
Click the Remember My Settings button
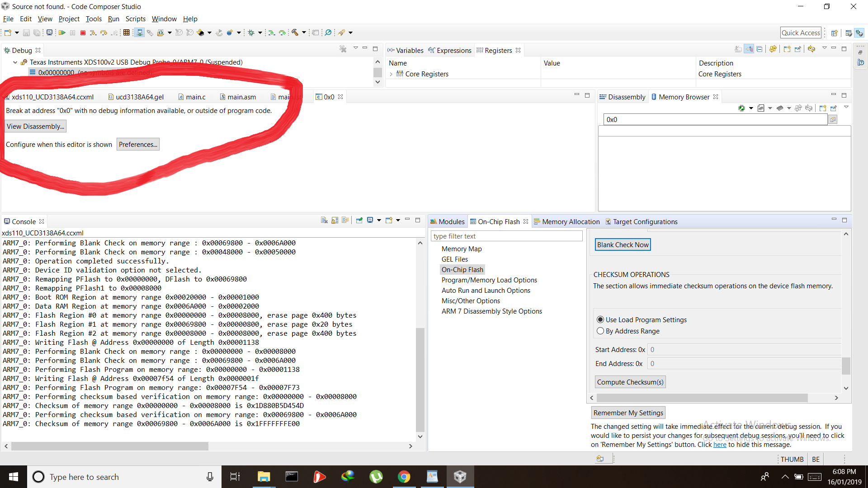(x=628, y=413)
